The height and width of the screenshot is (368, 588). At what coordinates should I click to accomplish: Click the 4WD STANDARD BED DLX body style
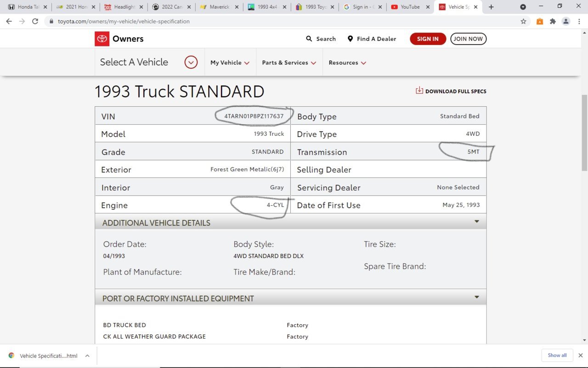(269, 256)
